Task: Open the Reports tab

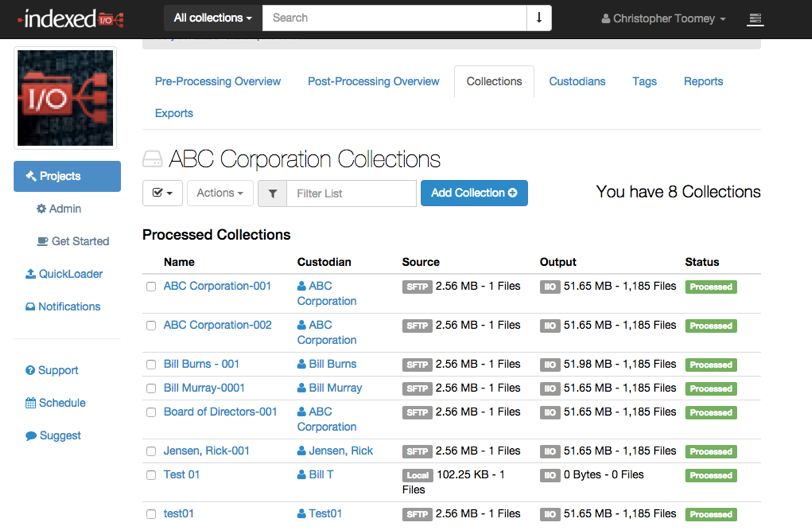Action: click(703, 81)
